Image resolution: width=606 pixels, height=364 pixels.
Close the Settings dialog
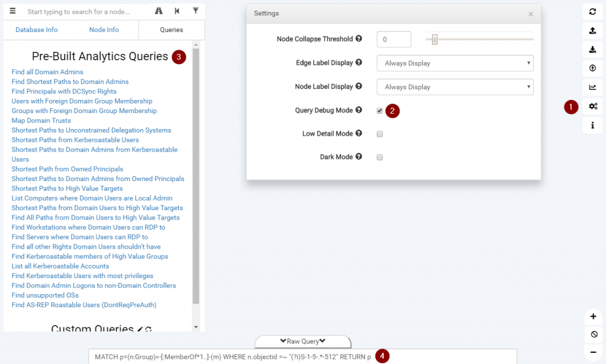click(531, 14)
